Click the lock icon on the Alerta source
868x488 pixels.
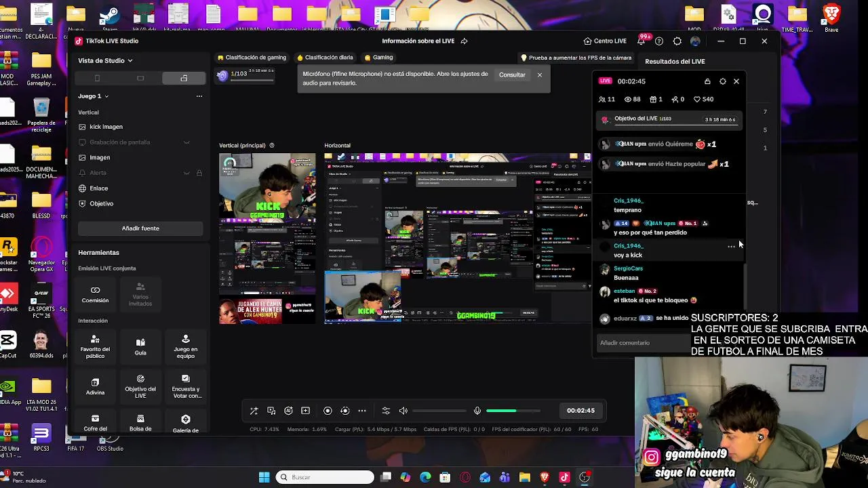pyautogui.click(x=199, y=173)
